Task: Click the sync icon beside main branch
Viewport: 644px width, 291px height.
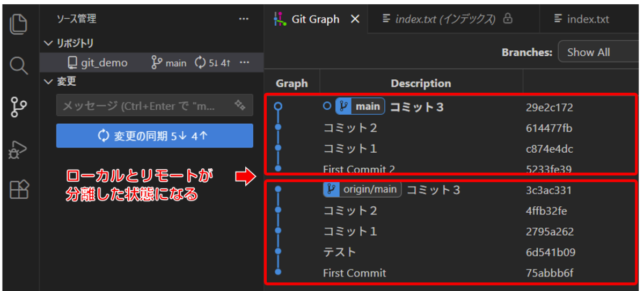Action: click(x=200, y=63)
